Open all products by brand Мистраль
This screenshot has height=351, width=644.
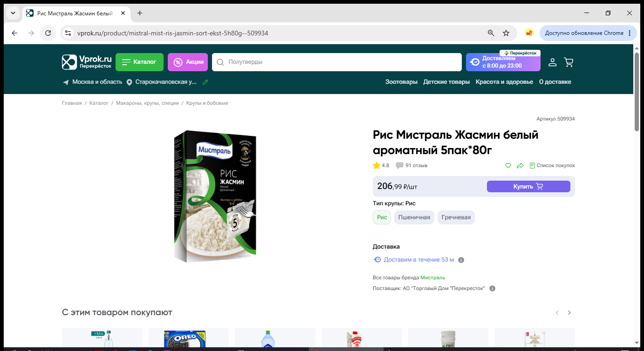[x=432, y=277]
